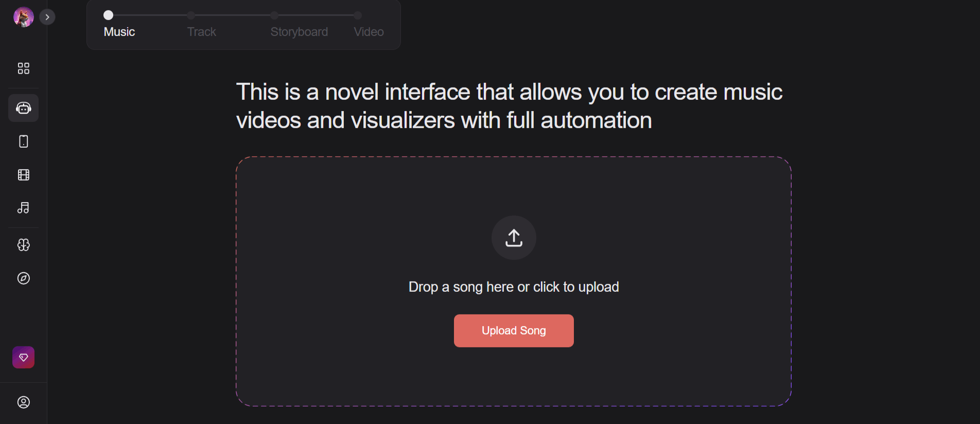Image resolution: width=980 pixels, height=424 pixels.
Task: Click 'Drop a song here or click to upload' text
Action: coord(514,287)
